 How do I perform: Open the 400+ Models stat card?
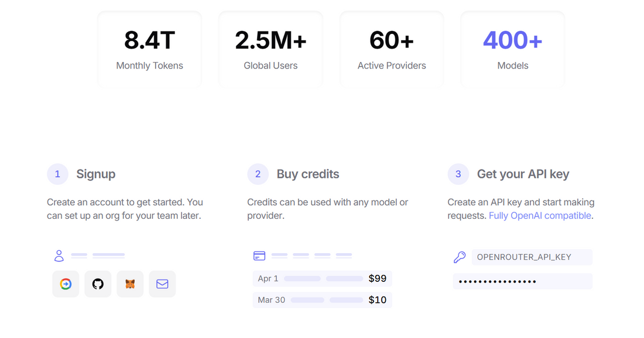click(x=512, y=50)
